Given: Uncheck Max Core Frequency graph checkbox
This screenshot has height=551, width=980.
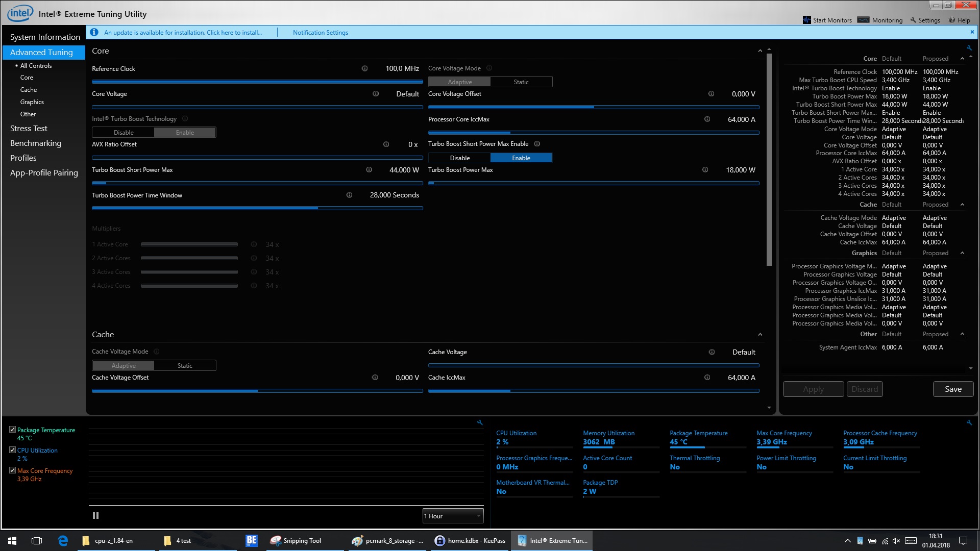Looking at the screenshot, I should click(x=12, y=470).
